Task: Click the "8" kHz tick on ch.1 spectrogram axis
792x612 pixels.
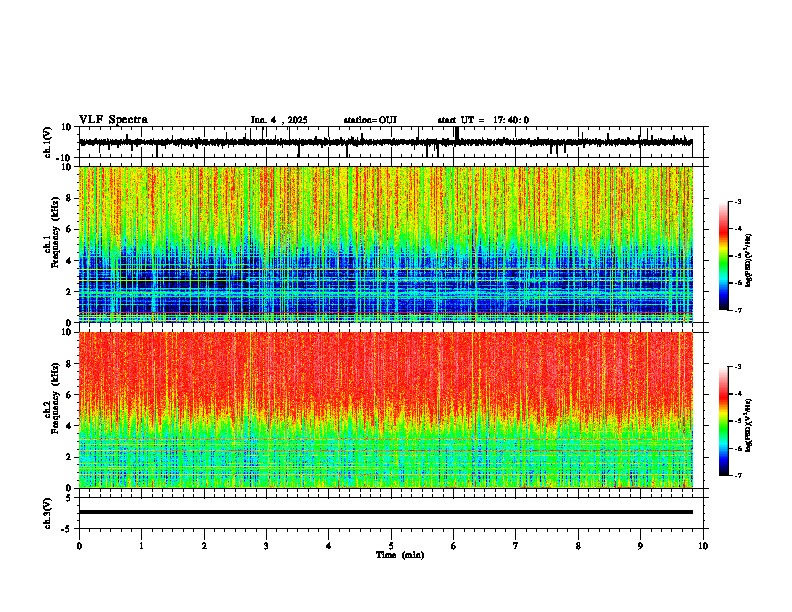Action: pos(70,198)
